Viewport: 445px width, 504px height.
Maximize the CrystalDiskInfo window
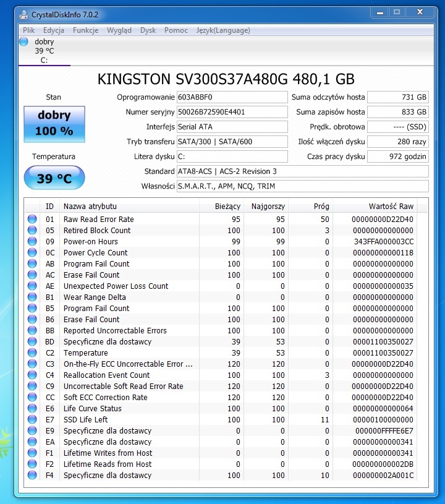coord(397,12)
